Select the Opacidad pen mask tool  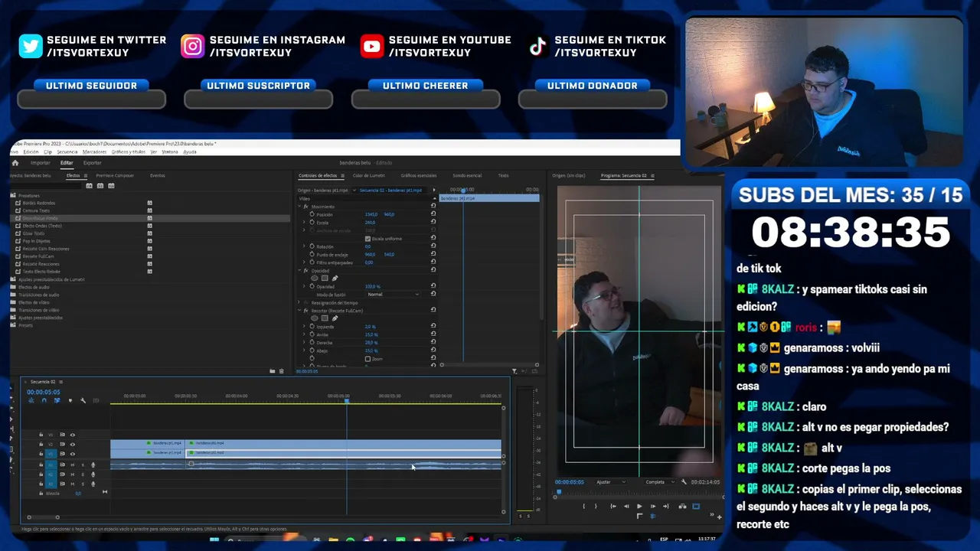[335, 278]
